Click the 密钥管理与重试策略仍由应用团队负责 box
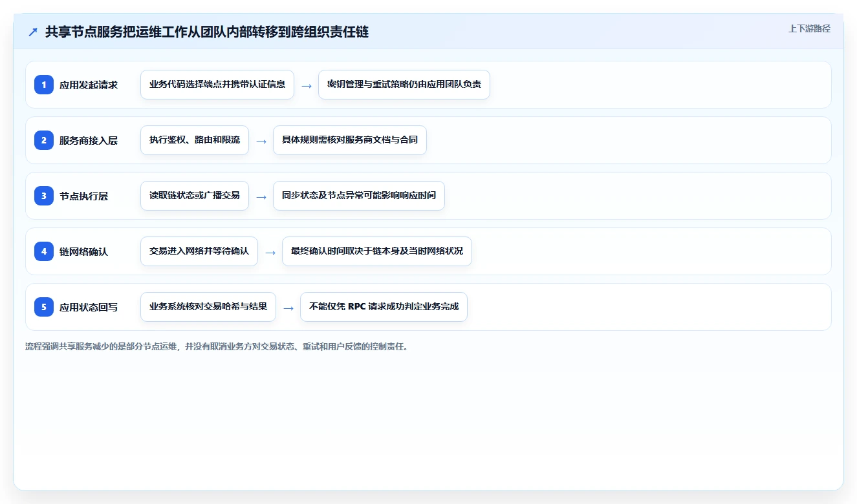 click(404, 85)
